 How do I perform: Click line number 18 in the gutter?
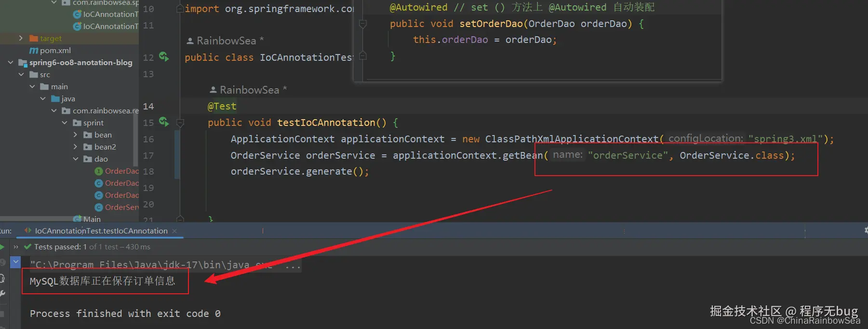pos(148,171)
